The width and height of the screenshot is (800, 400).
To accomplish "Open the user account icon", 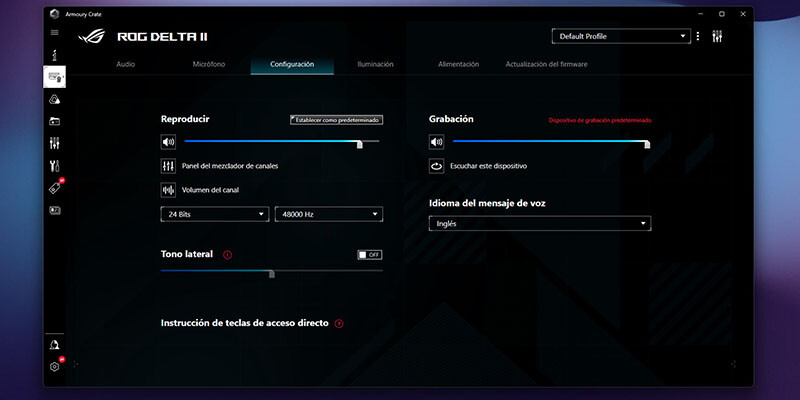I will [55, 345].
